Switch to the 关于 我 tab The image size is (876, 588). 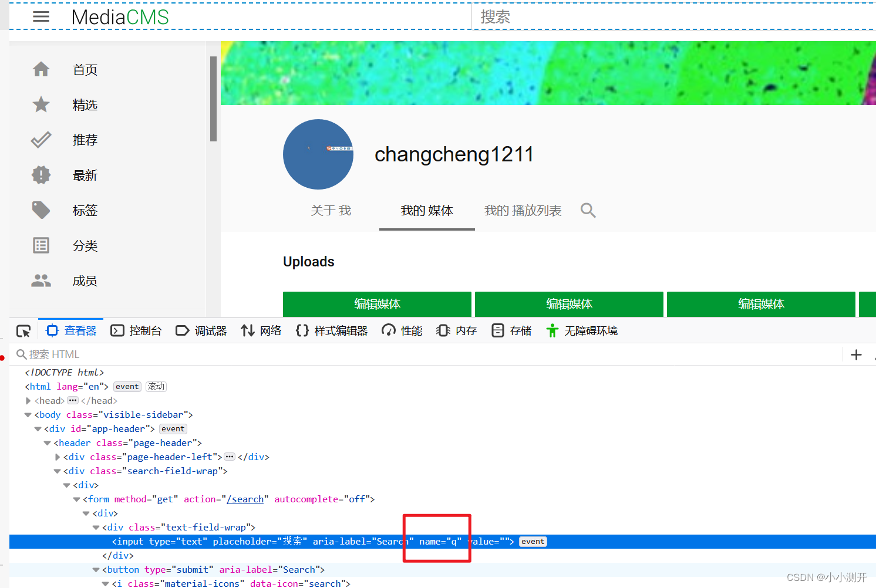(331, 211)
